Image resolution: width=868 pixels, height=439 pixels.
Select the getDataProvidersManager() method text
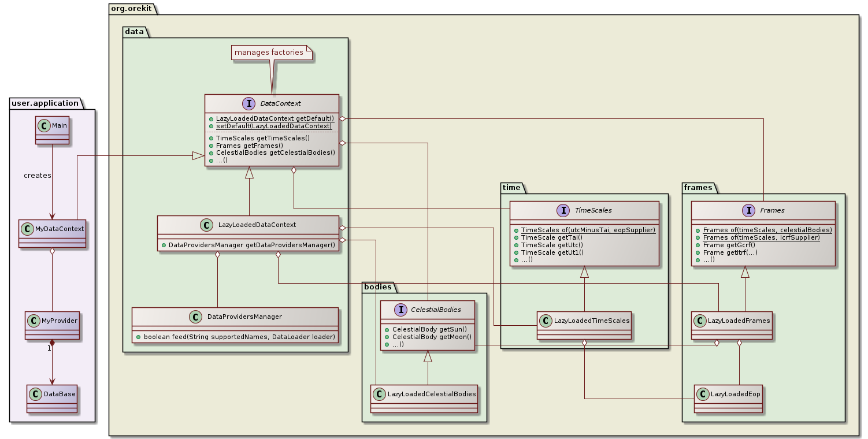pyautogui.click(x=250, y=245)
